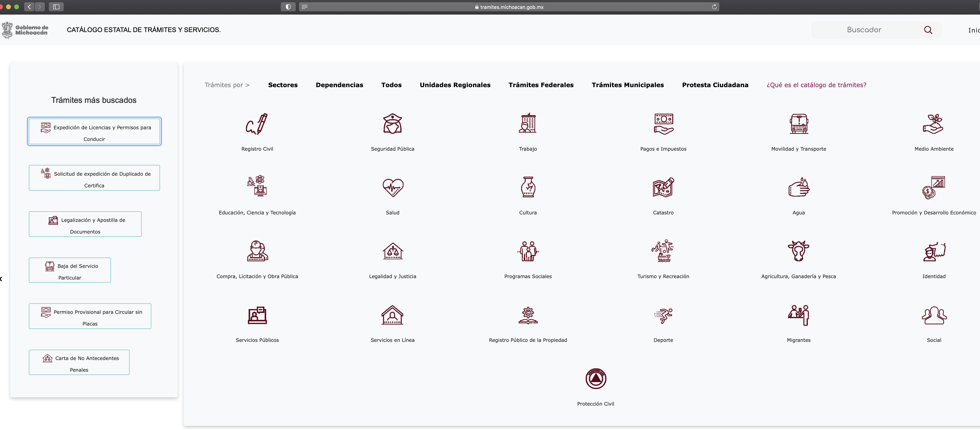Viewport: 980px width, 430px height.
Task: Go forward with the browser forward arrow
Action: pyautogui.click(x=40, y=7)
